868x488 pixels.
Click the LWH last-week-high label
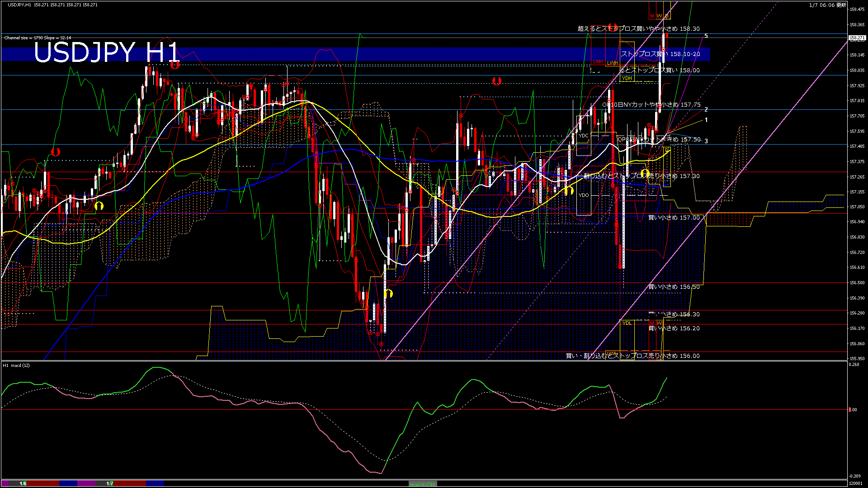[x=612, y=63]
